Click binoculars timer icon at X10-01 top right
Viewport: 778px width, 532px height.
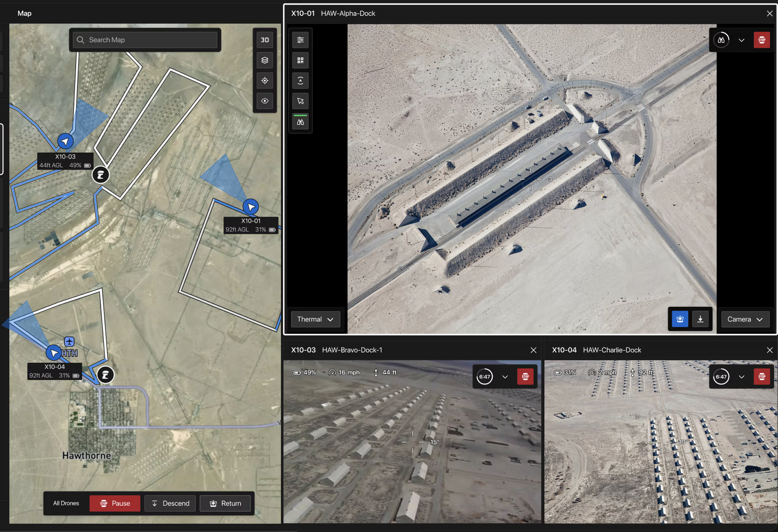(x=721, y=40)
